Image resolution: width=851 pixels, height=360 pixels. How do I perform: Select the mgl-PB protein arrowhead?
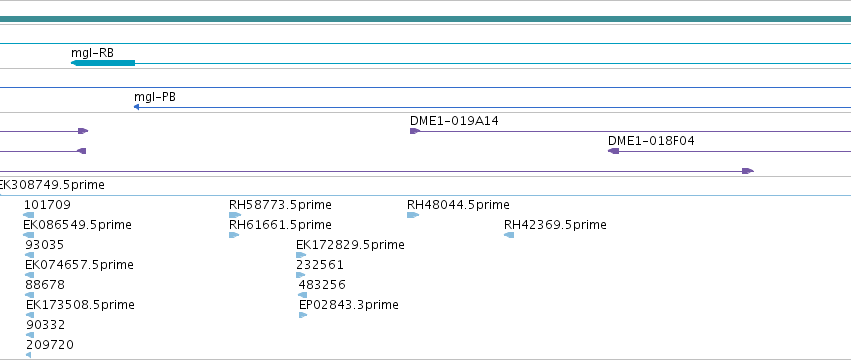click(136, 107)
